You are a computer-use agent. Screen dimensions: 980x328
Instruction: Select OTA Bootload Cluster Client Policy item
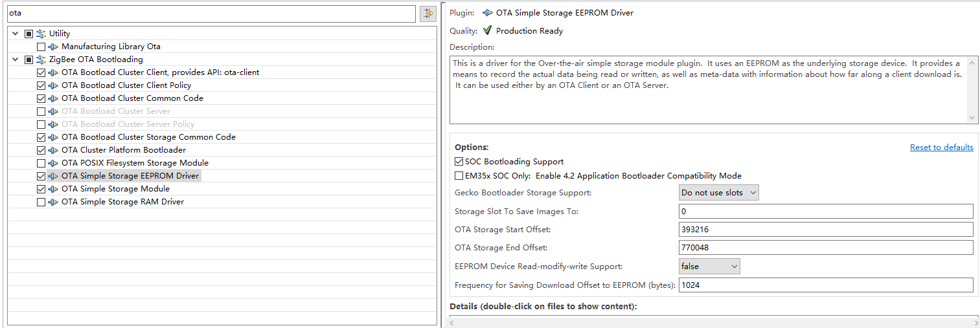pos(126,85)
